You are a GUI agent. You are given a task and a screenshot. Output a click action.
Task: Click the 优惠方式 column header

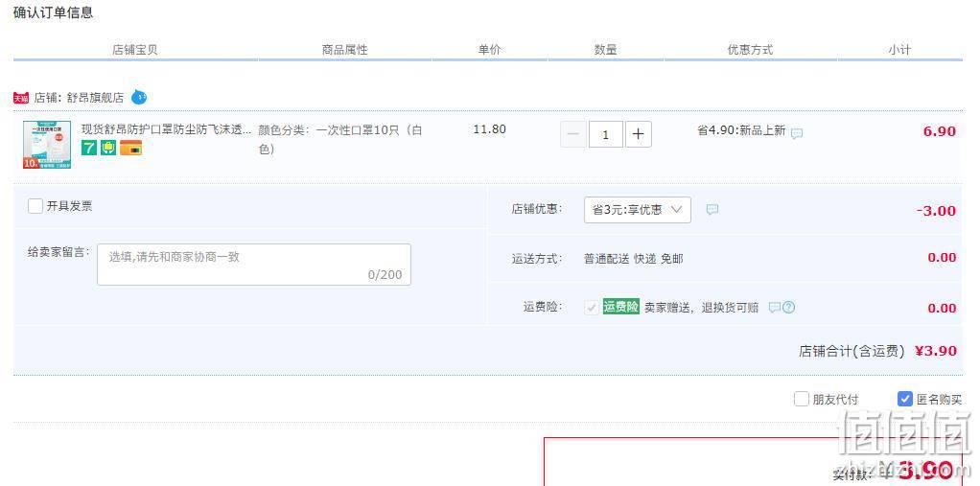pos(751,50)
